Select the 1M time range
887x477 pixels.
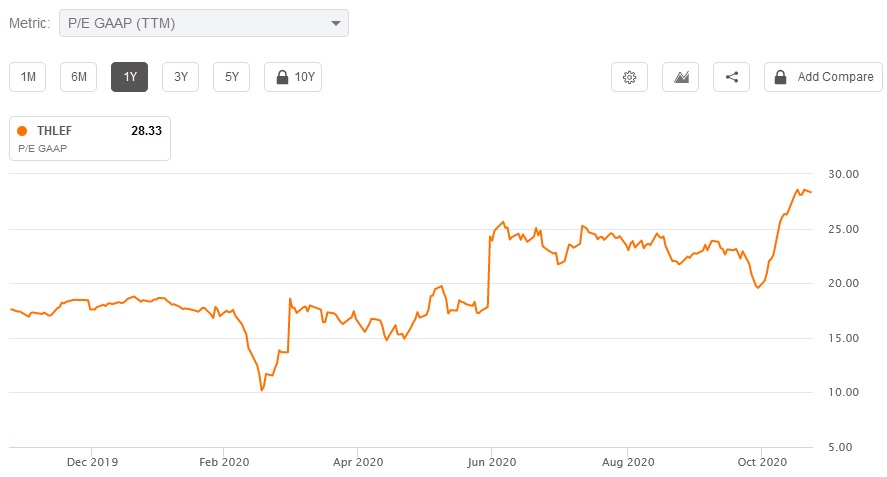click(28, 77)
